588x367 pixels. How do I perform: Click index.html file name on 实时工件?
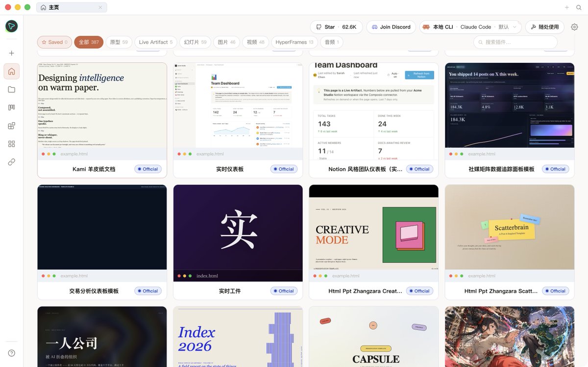point(207,276)
